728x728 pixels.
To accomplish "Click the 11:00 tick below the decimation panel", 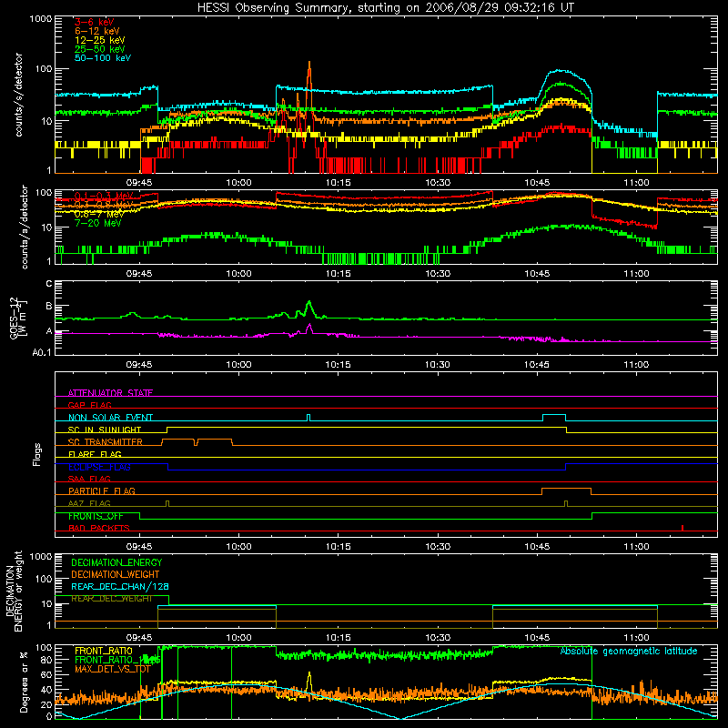I will pos(636,638).
